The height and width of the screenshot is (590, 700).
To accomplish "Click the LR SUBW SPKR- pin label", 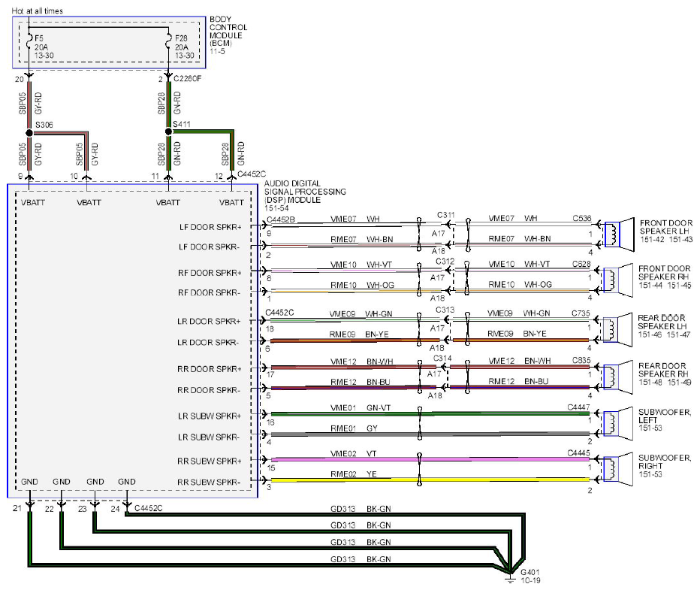I will [209, 437].
